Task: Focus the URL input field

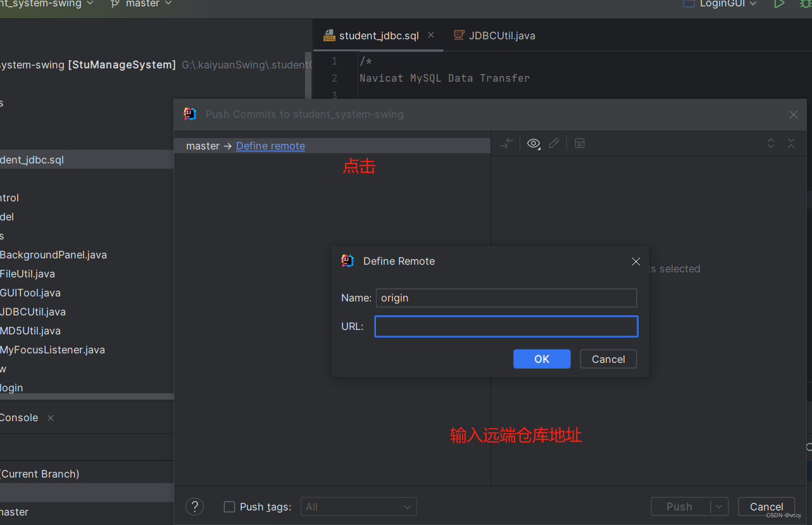Action: (x=506, y=327)
